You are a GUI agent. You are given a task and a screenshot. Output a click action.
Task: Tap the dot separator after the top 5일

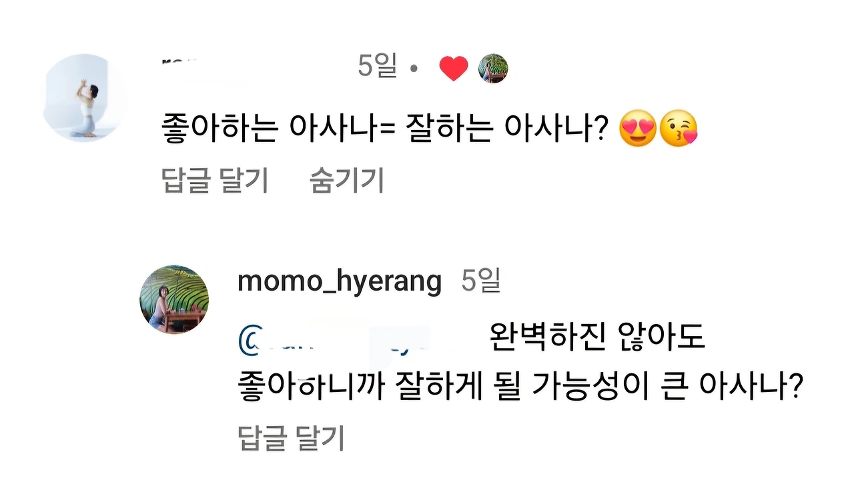click(414, 69)
